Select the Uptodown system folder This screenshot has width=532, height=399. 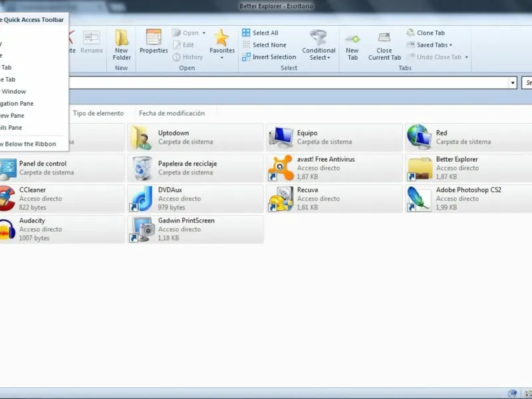coord(196,138)
